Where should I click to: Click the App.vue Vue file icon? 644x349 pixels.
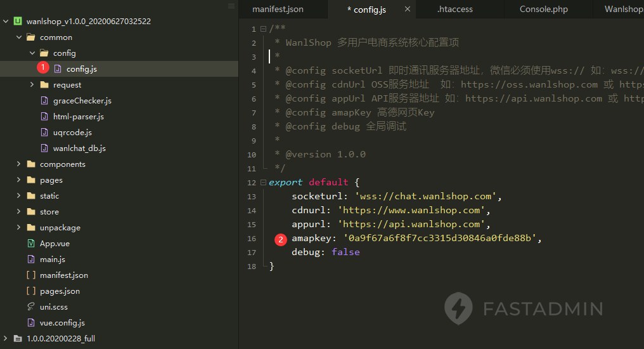pyautogui.click(x=31, y=244)
